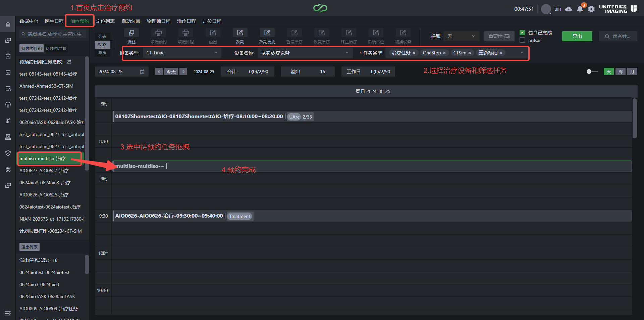Go to home icon in sidebar

(x=8, y=24)
